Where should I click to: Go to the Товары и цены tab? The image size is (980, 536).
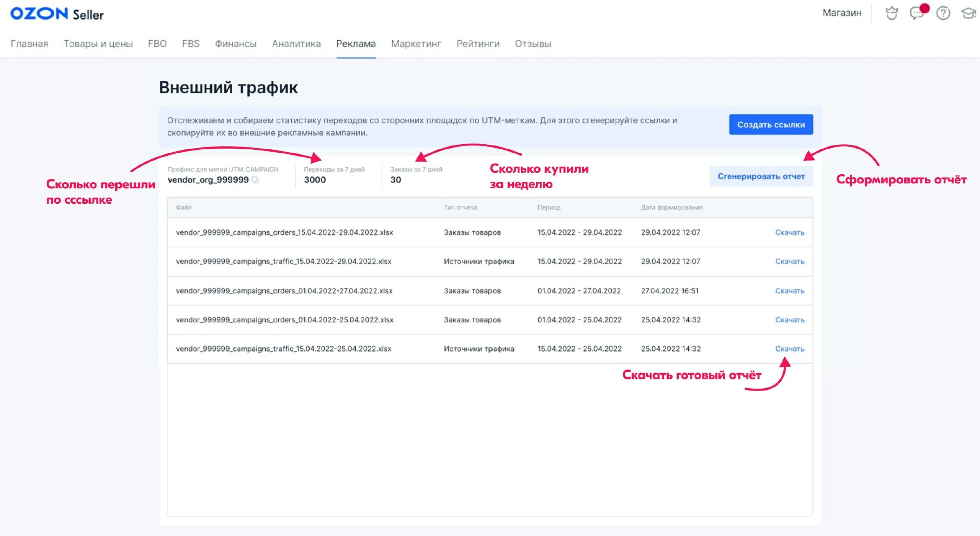coord(98,44)
